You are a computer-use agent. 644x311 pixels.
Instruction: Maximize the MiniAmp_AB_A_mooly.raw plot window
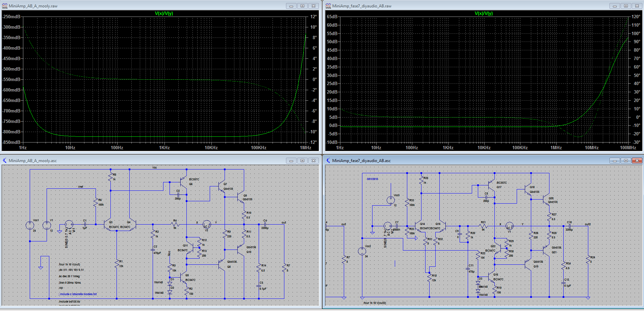click(x=302, y=6)
